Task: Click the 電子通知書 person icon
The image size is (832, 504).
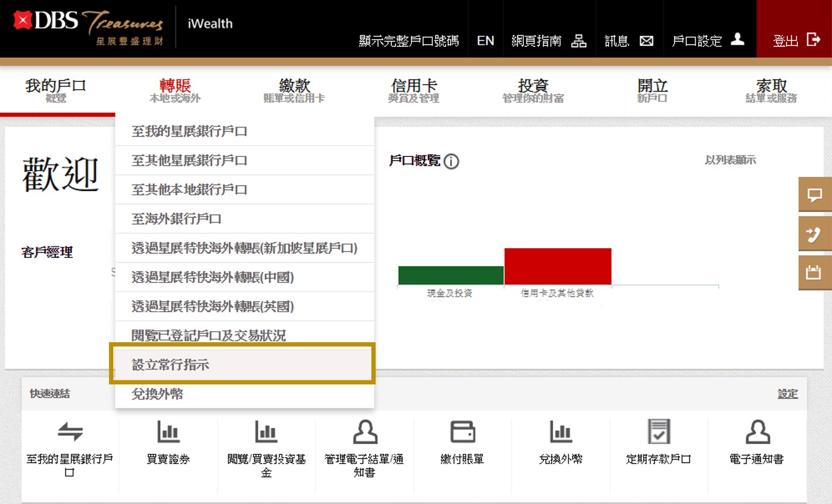Action: pyautogui.click(x=757, y=432)
